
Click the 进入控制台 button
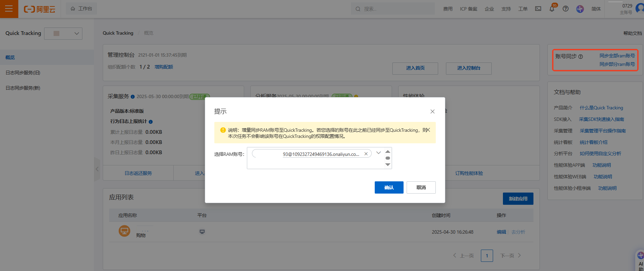469,68
